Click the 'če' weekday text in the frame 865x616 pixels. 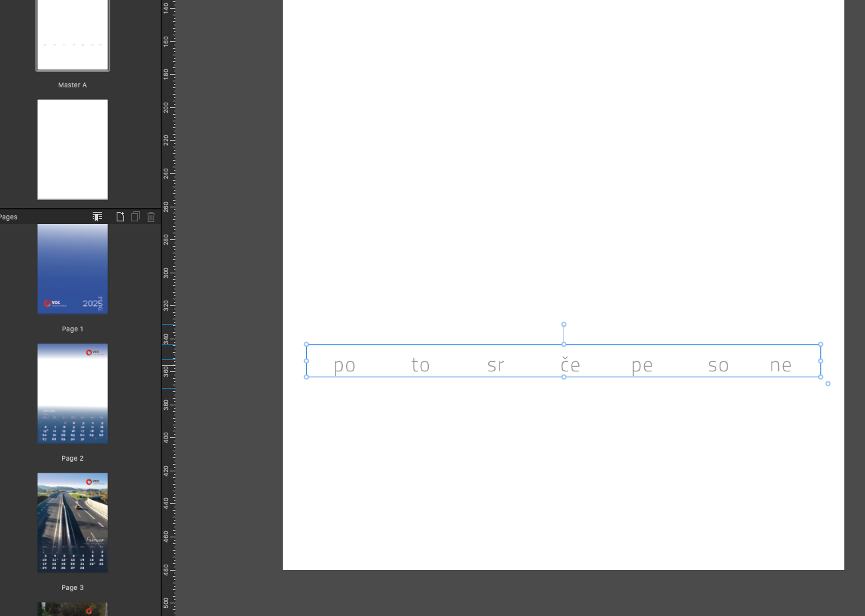coord(571,364)
